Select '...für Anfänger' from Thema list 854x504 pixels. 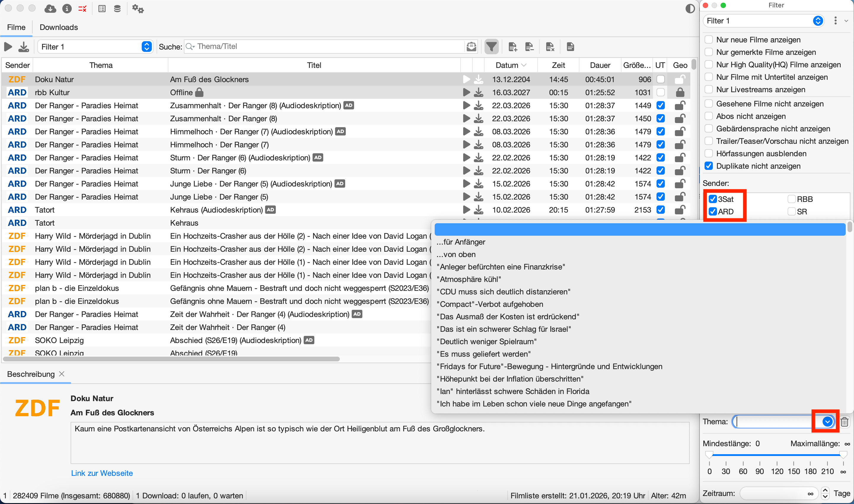pos(461,242)
